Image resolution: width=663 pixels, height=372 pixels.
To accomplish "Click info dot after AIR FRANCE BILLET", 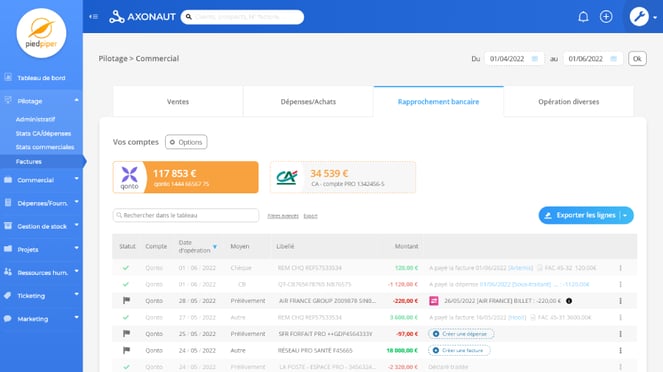I will click(x=569, y=301).
